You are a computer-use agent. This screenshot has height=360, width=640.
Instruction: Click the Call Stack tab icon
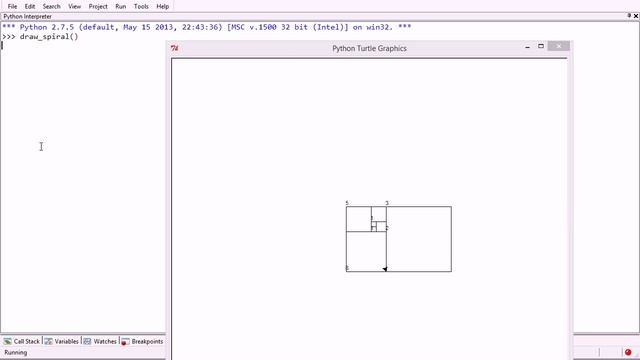click(8, 341)
